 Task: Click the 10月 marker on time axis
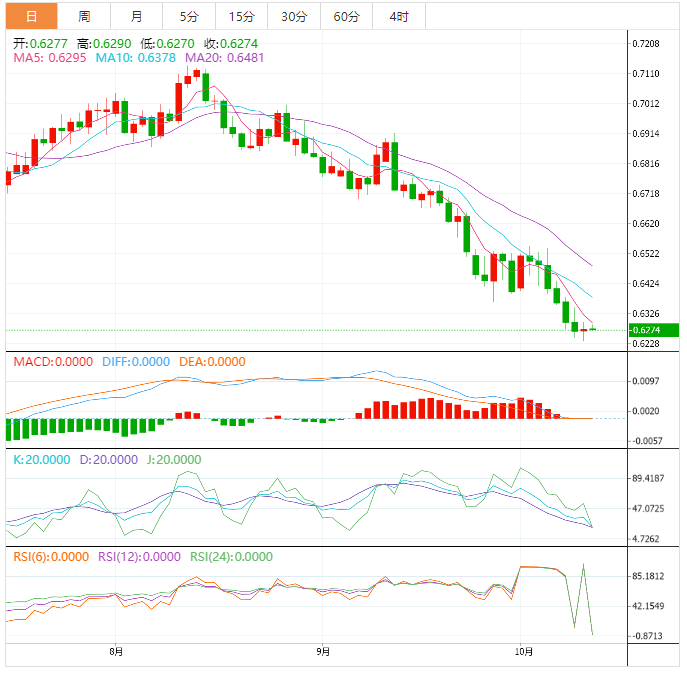(521, 652)
